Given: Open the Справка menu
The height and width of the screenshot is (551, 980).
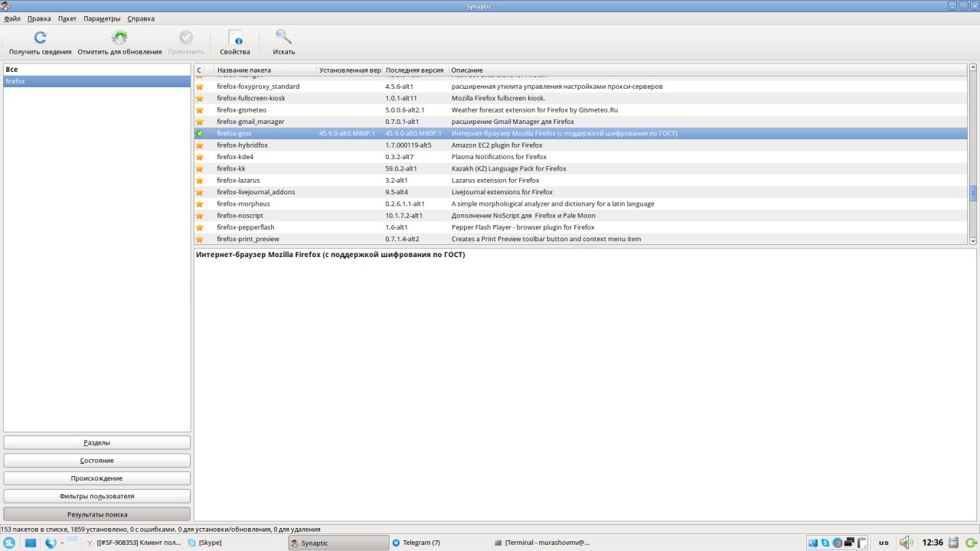Looking at the screenshot, I should pyautogui.click(x=141, y=18).
